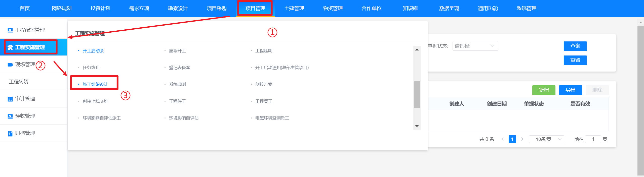Click the 前往 page number input
Screen dimensions: 644x177
pyautogui.click(x=593, y=139)
